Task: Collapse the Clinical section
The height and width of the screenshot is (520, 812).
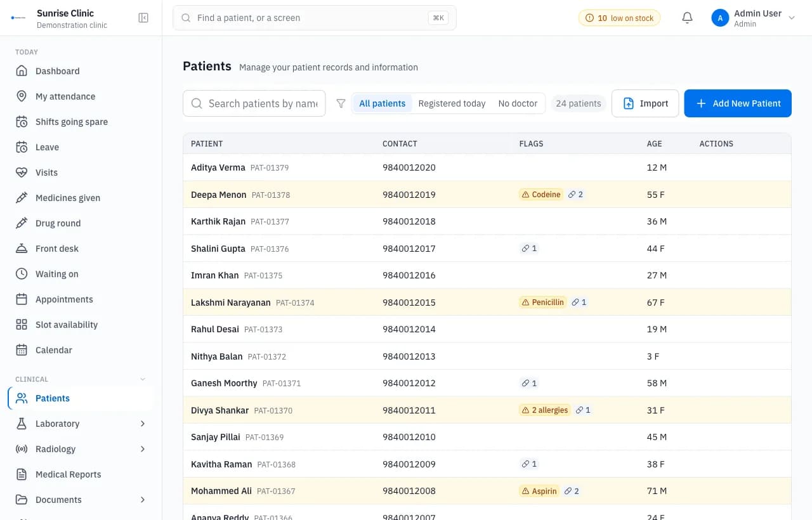Action: [143, 379]
